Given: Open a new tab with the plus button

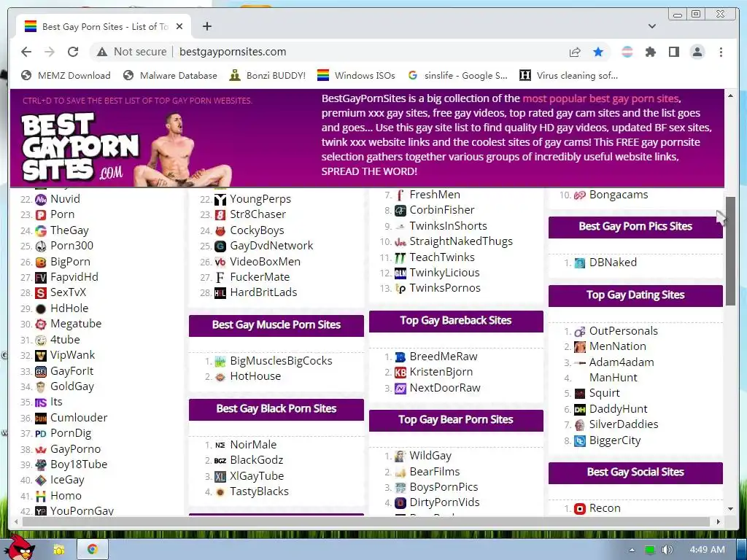Looking at the screenshot, I should pos(206,26).
